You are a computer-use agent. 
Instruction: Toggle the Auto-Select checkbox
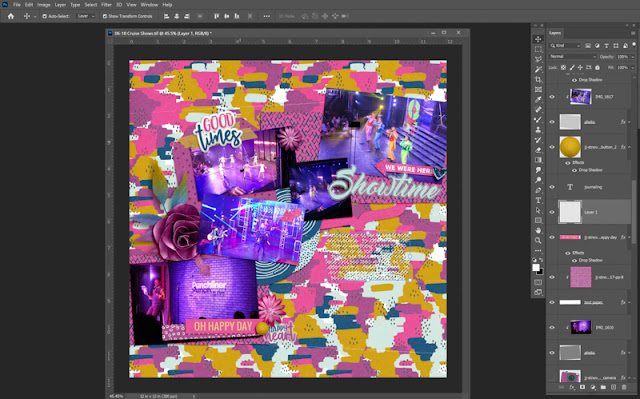[x=44, y=16]
